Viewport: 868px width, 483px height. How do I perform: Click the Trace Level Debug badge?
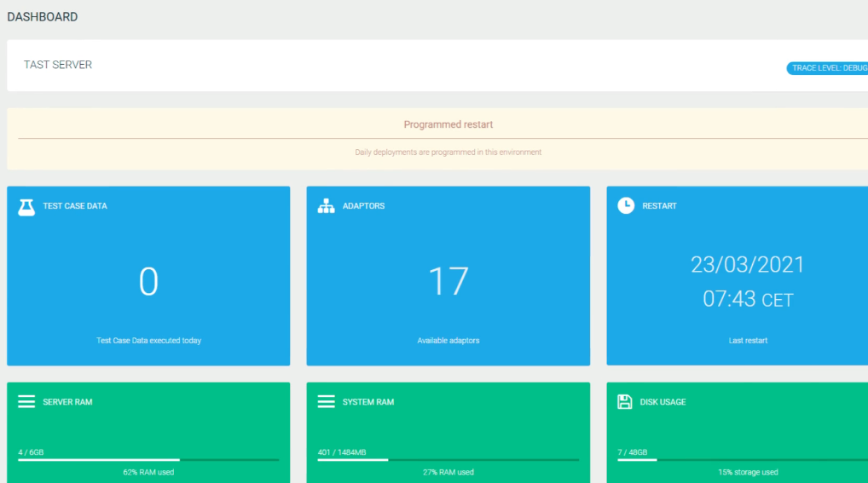point(826,68)
